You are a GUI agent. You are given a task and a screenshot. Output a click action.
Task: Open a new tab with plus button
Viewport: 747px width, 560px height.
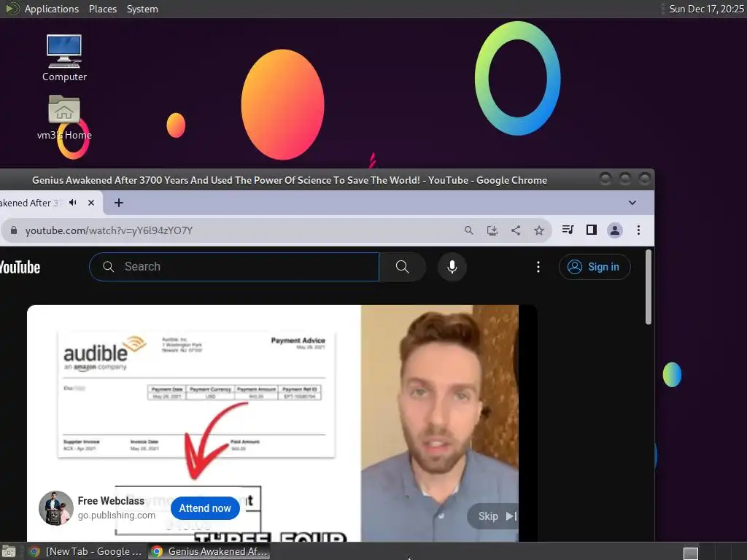click(x=119, y=203)
